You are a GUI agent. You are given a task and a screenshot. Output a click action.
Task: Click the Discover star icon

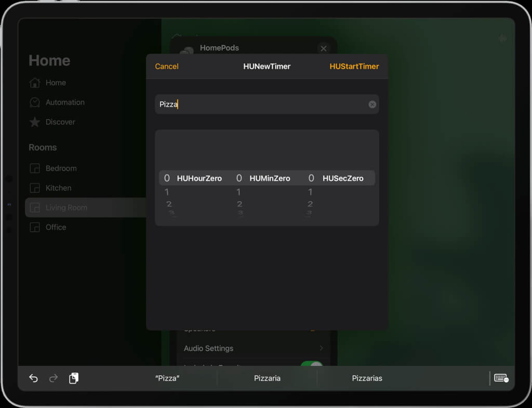[x=35, y=122]
